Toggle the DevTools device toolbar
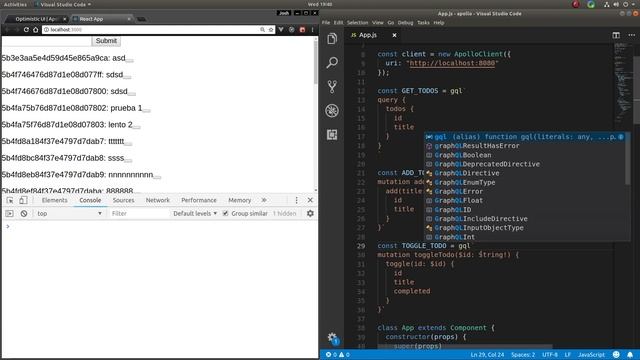The width and height of the screenshot is (640, 360). (23, 200)
